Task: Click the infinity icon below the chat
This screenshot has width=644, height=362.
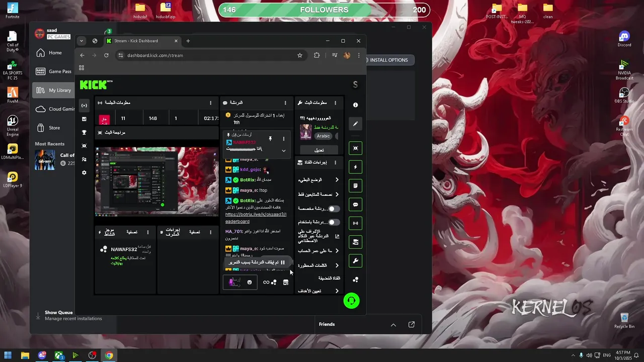Action: 266,283
